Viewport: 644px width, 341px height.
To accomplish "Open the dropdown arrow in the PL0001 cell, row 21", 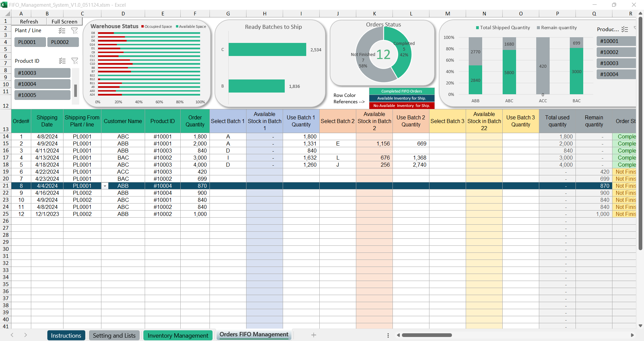I will click(x=105, y=186).
